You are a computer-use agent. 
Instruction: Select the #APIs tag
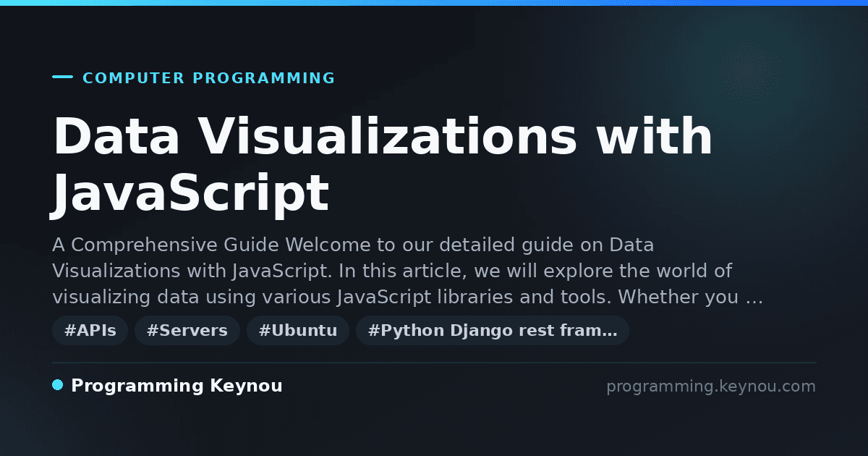pyautogui.click(x=90, y=331)
